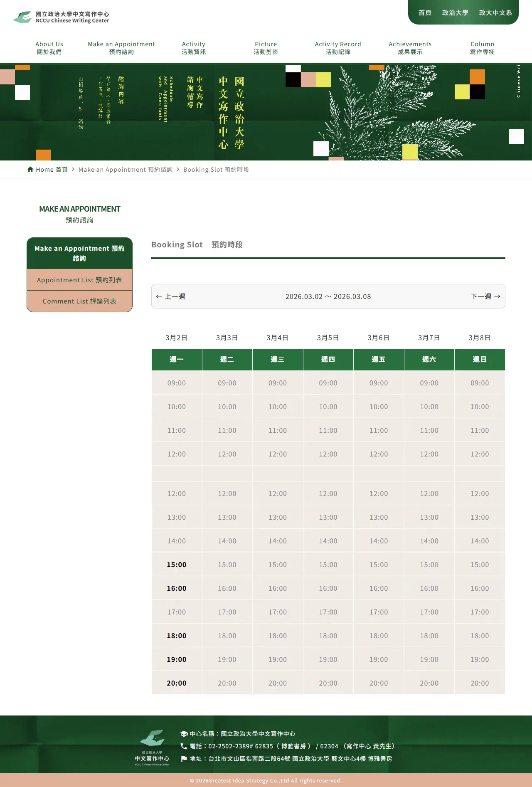The height and width of the screenshot is (787, 532).
Task: Click the 17:00 slot under 週六
Action: 429,612
